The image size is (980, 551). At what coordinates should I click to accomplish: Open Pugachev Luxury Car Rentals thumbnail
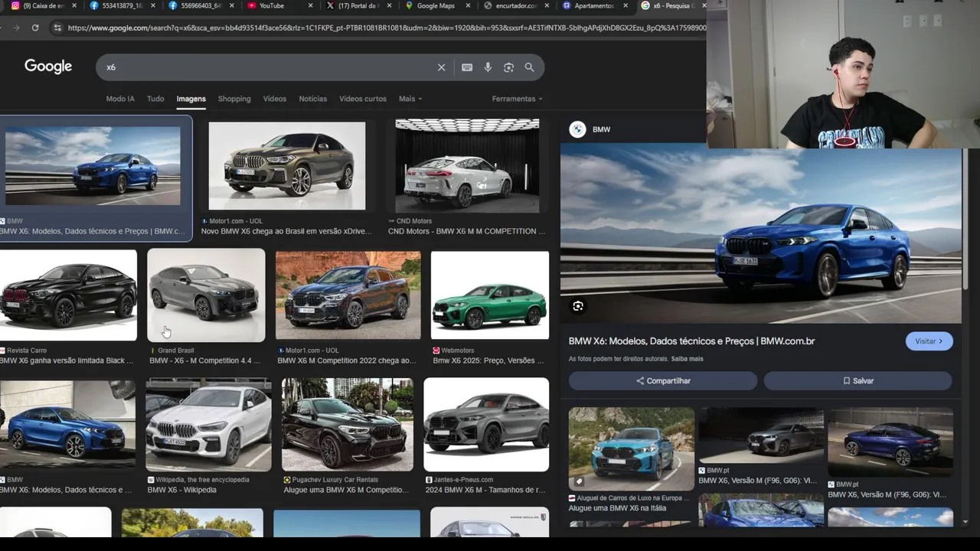(x=347, y=425)
